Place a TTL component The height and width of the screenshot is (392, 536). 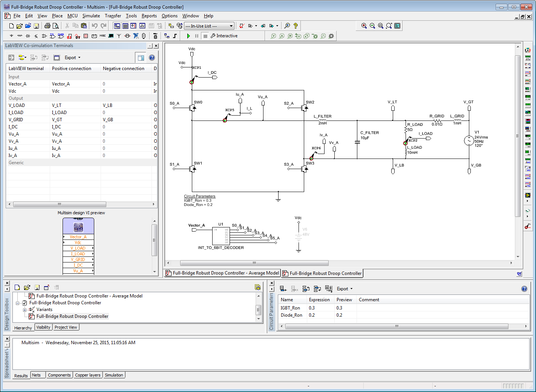53,36
